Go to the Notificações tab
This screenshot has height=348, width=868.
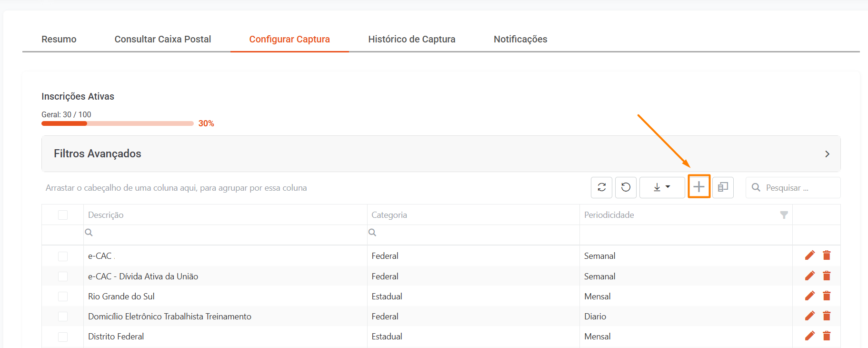click(x=520, y=39)
